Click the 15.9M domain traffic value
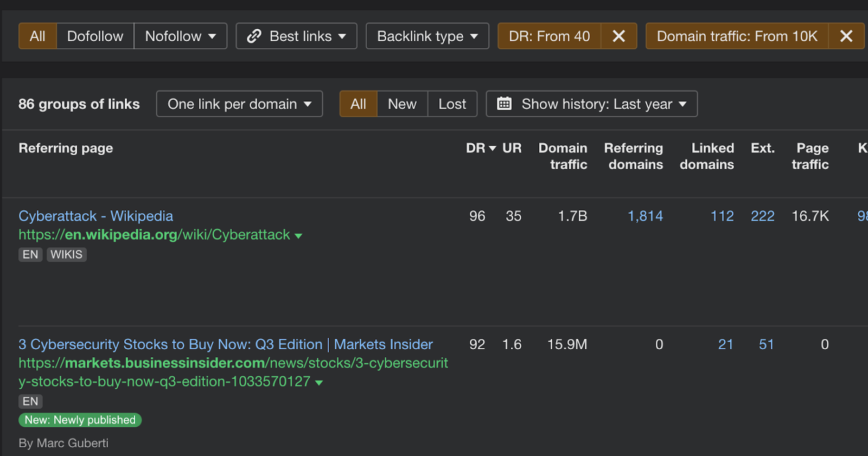868x456 pixels. coord(567,344)
